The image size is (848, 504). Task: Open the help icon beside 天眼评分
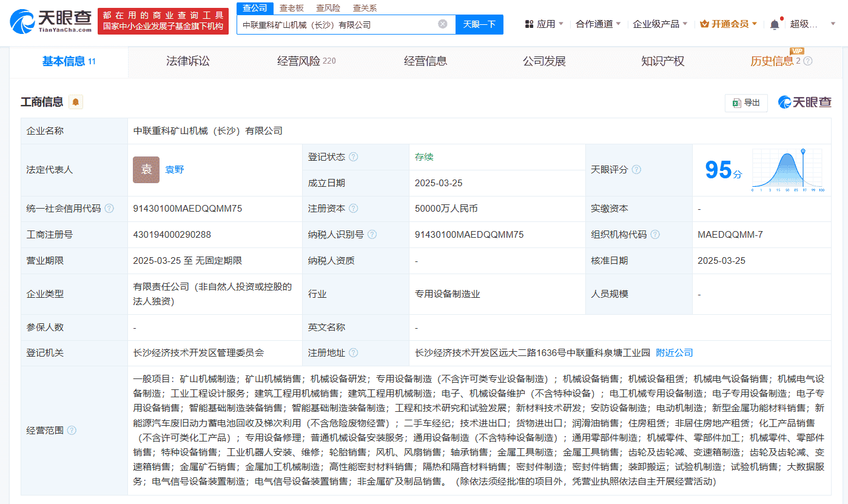tap(636, 170)
